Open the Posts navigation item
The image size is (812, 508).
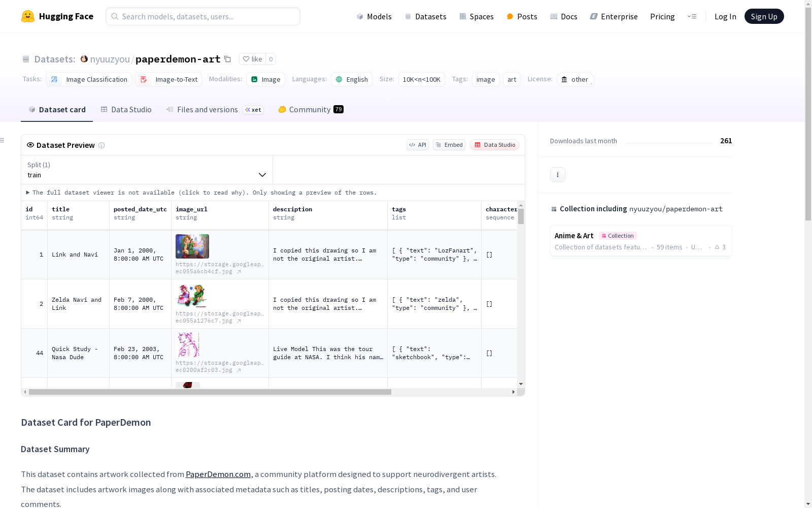pyautogui.click(x=522, y=16)
